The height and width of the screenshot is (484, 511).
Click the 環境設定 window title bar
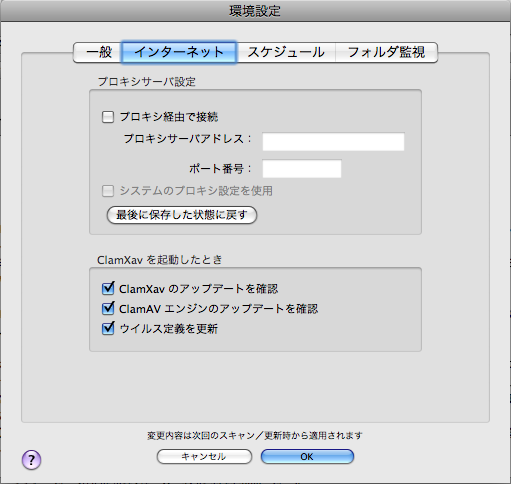255,11
